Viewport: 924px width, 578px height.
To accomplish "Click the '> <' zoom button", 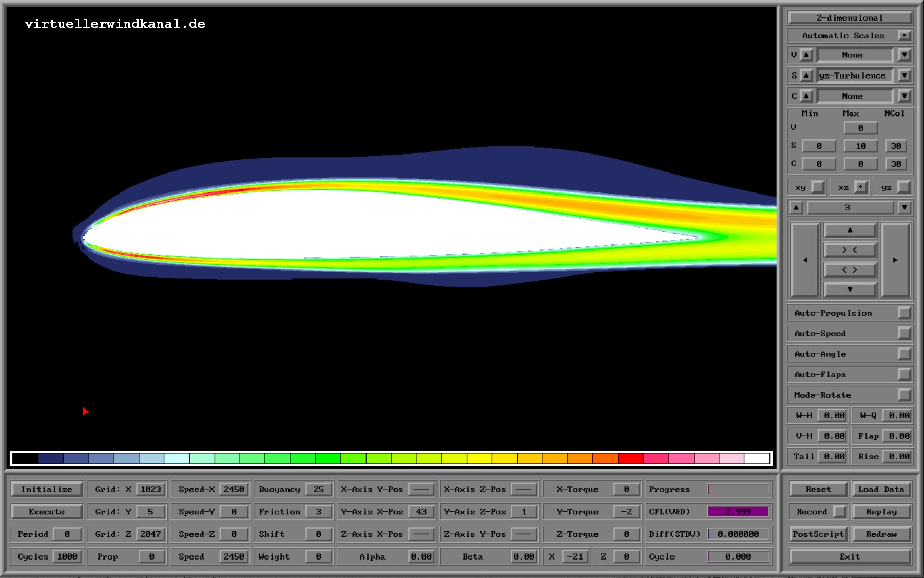I will [850, 250].
